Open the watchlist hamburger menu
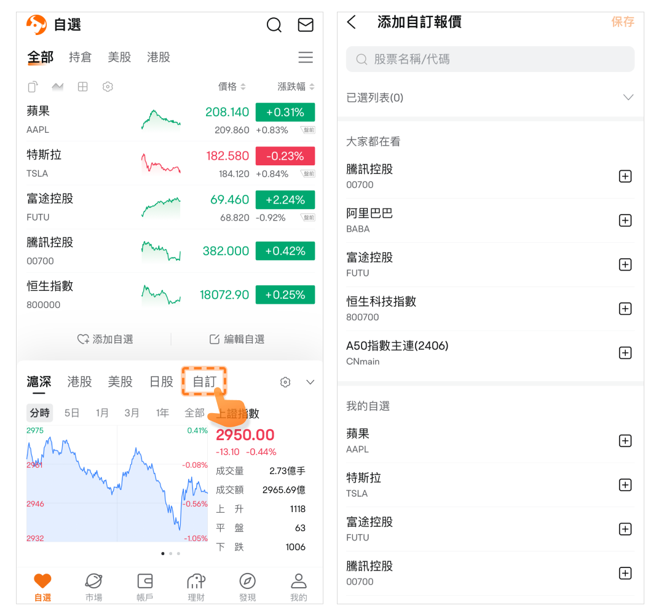Viewport: 672px width, 616px height. (x=306, y=57)
